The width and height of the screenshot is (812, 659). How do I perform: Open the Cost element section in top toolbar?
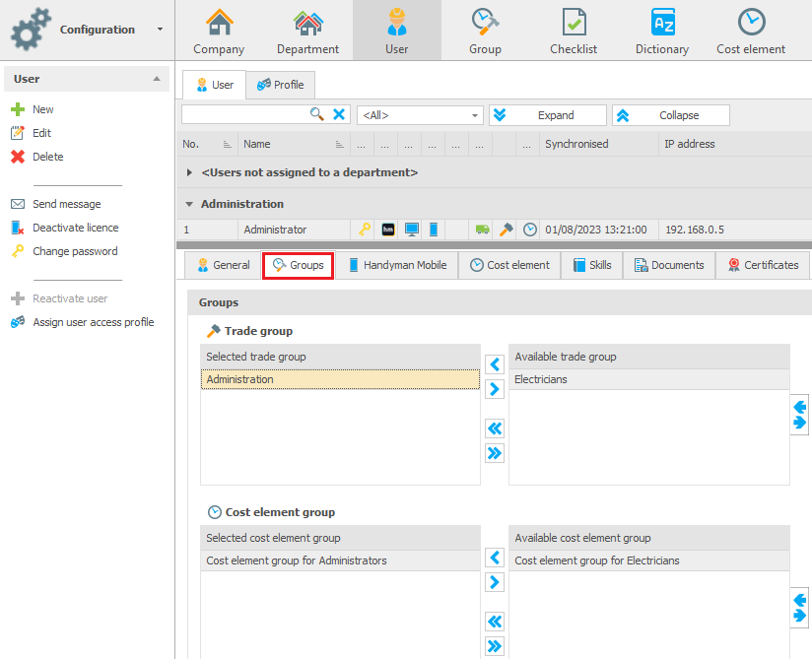751,31
